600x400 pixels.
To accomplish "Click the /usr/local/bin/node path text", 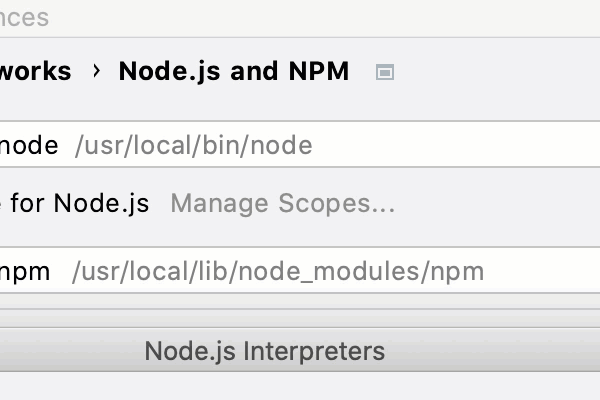I will [193, 146].
